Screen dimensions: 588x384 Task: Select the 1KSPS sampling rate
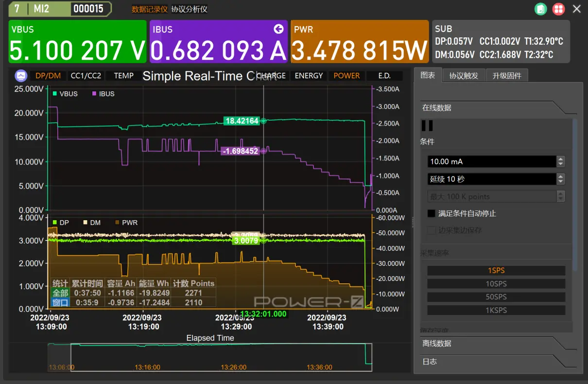click(x=496, y=310)
